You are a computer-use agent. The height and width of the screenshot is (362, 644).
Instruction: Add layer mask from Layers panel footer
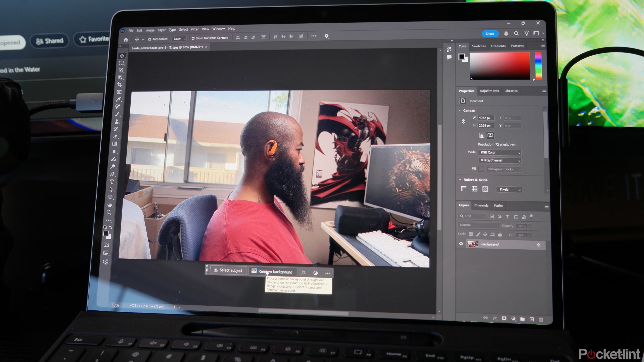[x=504, y=318]
